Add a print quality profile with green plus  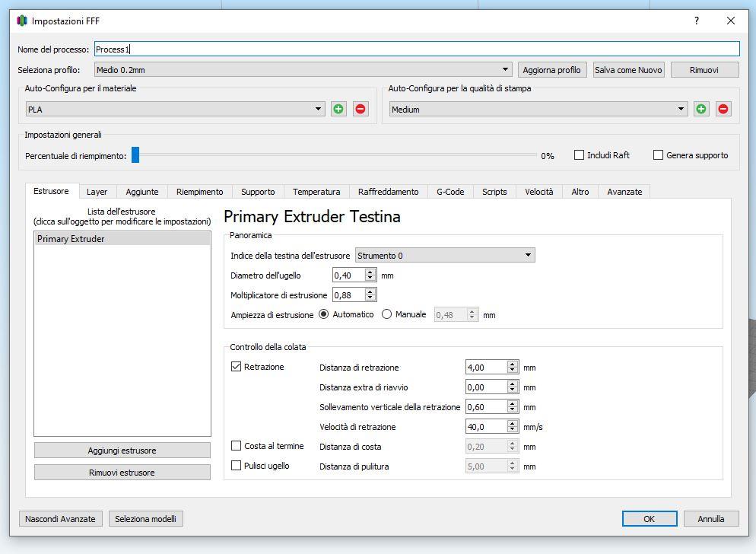tap(701, 109)
